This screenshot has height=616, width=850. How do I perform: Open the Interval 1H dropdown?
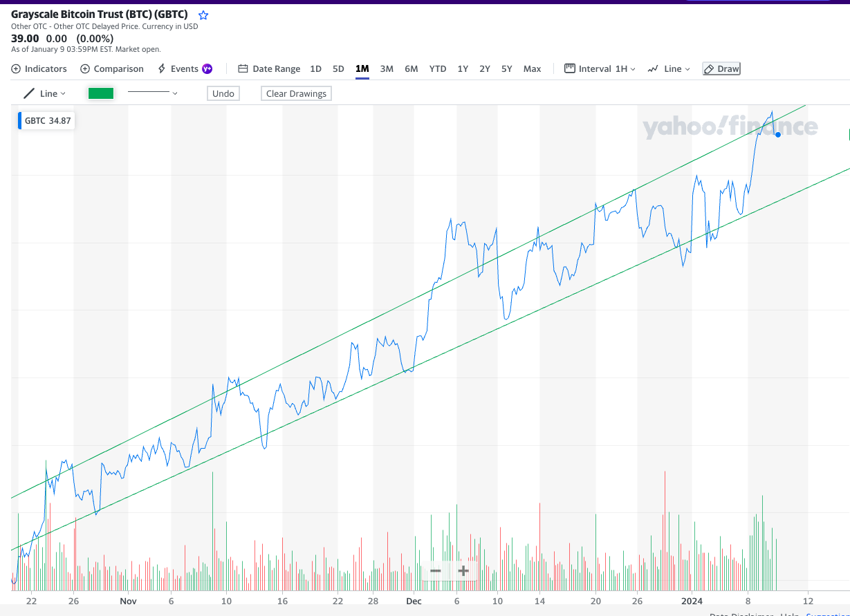point(600,68)
